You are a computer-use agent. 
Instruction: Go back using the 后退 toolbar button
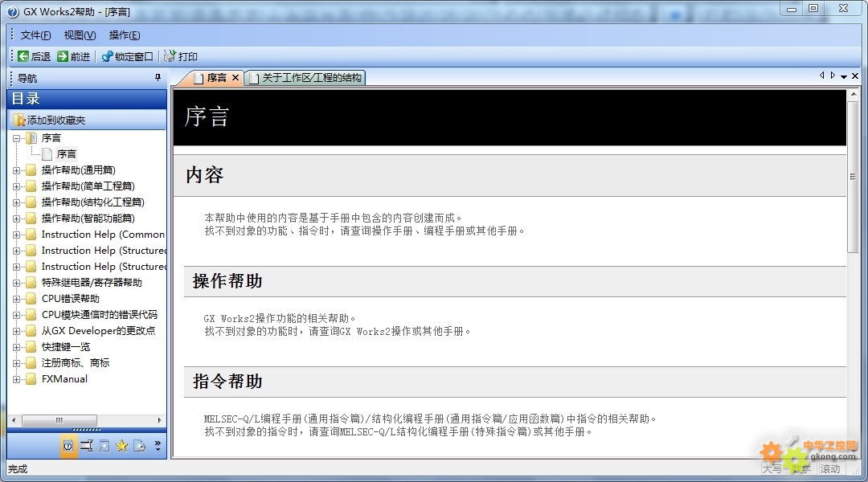pos(34,56)
